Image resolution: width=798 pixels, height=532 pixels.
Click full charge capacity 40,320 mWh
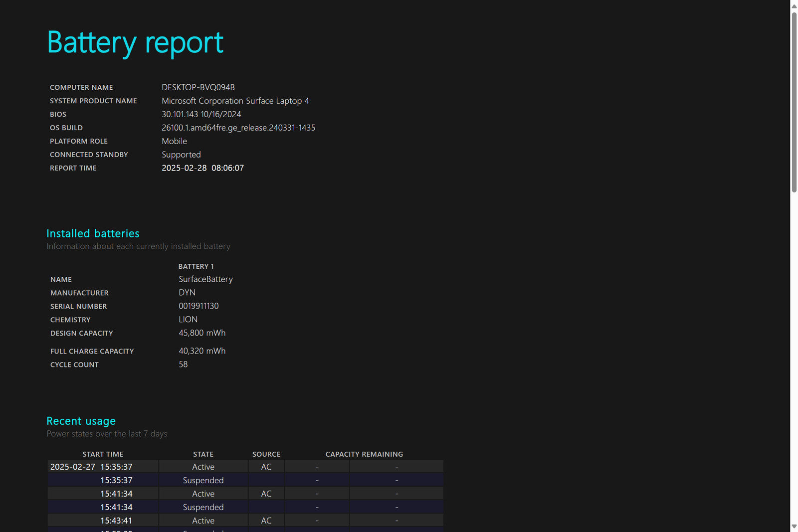[x=202, y=351]
